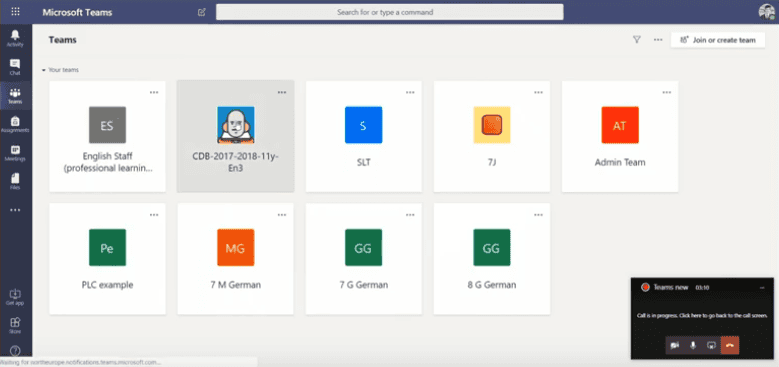Viewport: 779px width, 367px height.
Task: Click share screen icon in call window
Action: 711,345
